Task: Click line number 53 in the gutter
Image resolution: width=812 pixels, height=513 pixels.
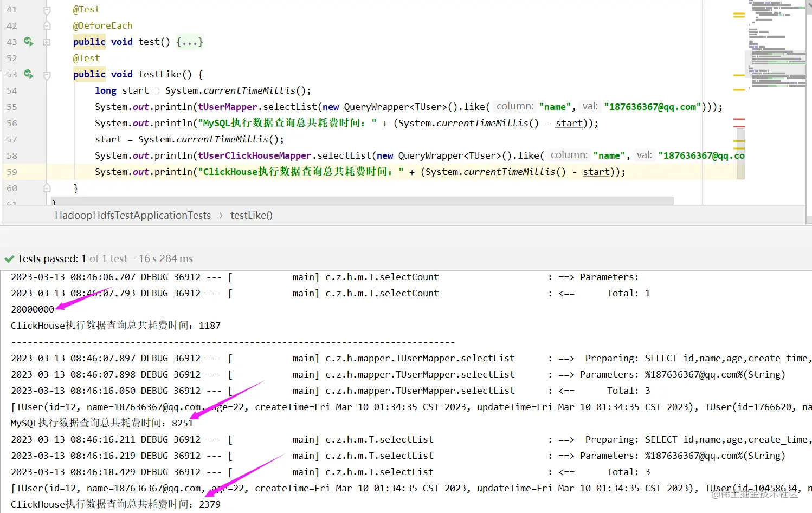Action: [x=12, y=74]
